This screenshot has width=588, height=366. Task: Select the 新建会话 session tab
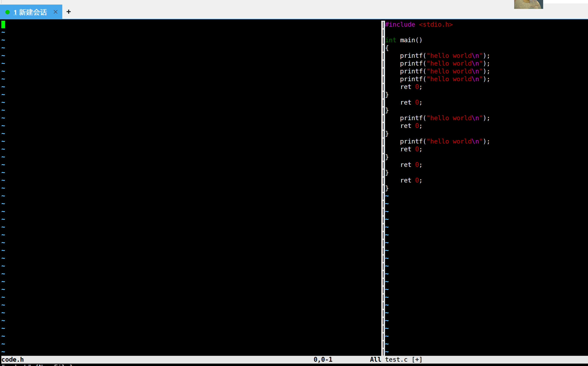32,12
